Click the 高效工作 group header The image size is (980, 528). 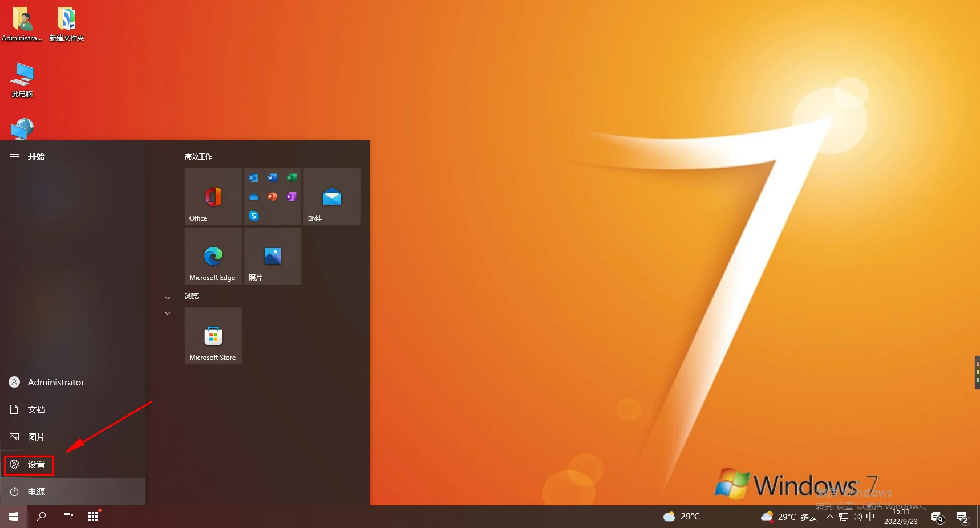coord(199,156)
